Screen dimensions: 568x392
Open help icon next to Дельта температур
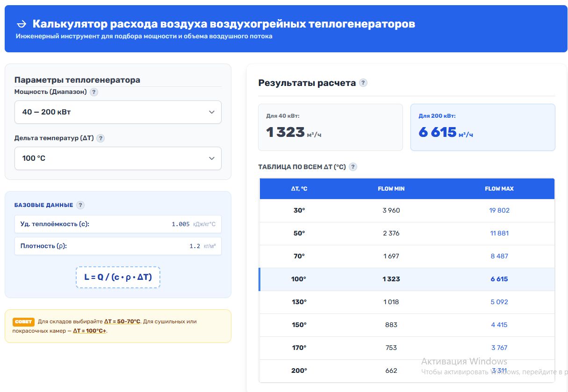pos(101,138)
